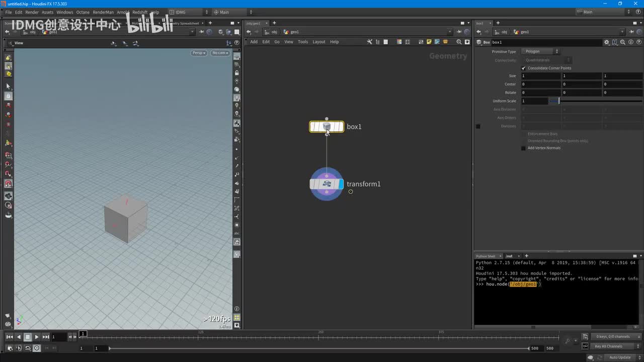This screenshot has height=362, width=644.
Task: Click the Python shell input line
Action: tap(556, 284)
